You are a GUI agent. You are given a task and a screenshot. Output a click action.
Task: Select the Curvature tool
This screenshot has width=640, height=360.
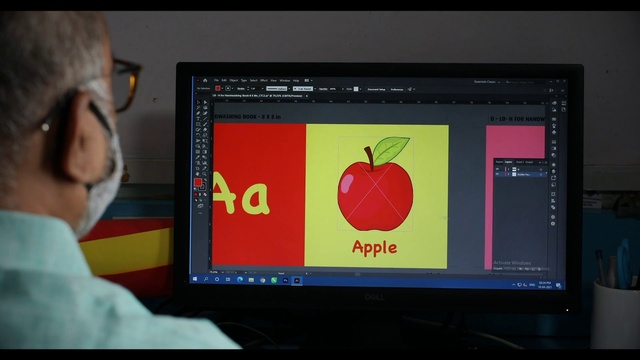click(x=205, y=113)
